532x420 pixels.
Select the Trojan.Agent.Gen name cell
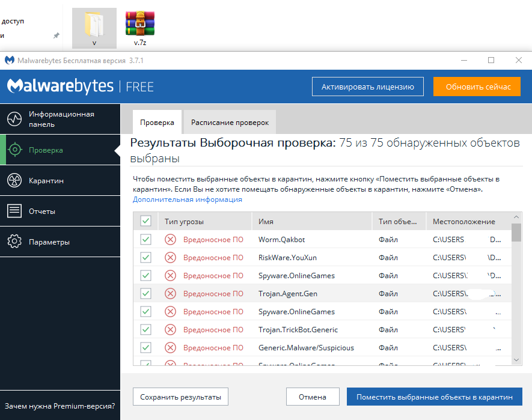tap(288, 293)
